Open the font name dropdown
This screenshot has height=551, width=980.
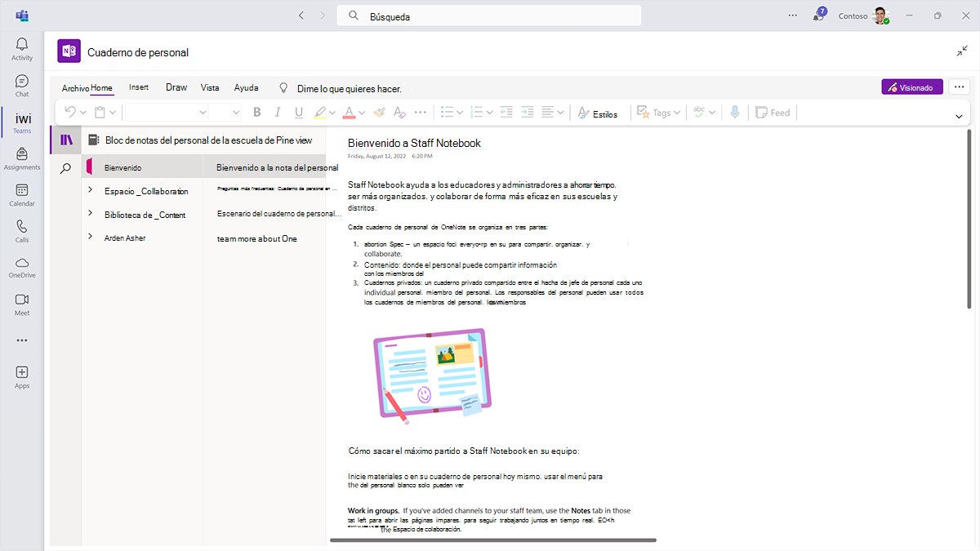pyautogui.click(x=167, y=113)
